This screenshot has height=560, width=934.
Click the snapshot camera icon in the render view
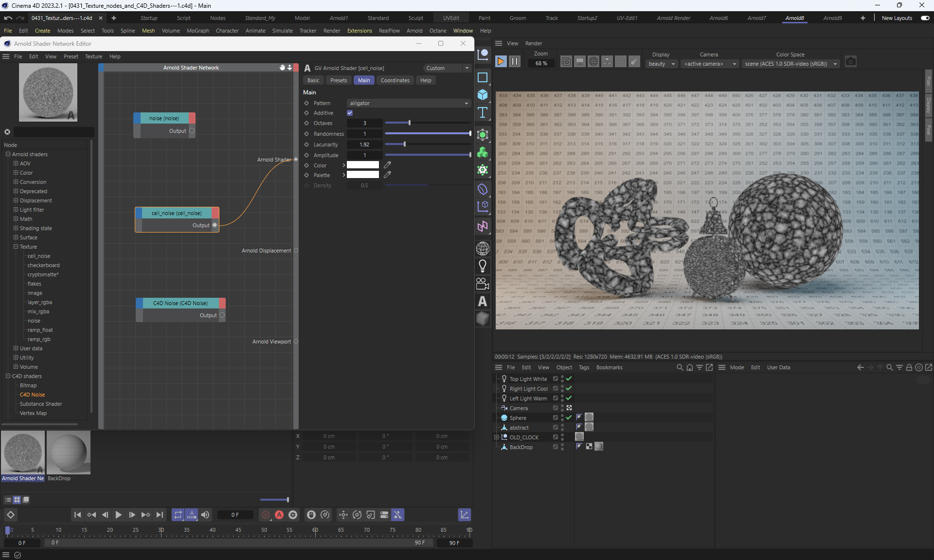850,62
